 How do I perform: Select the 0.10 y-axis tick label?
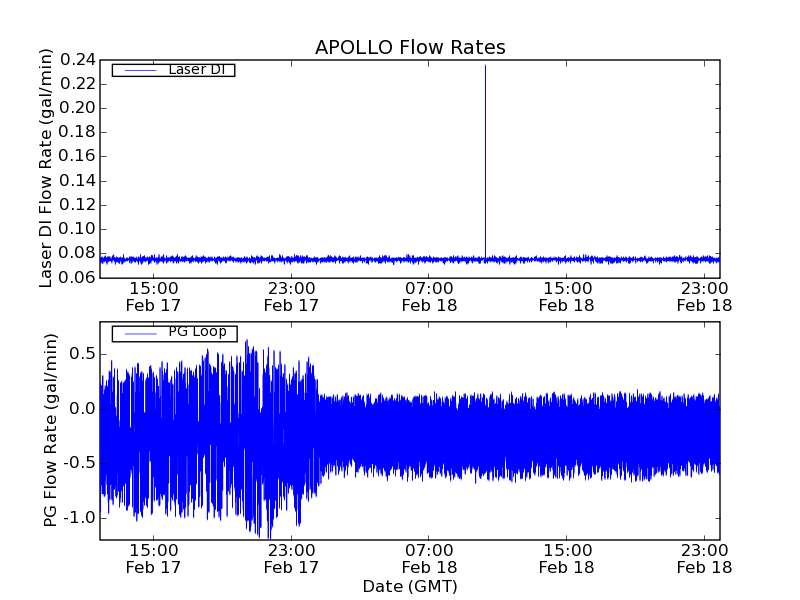click(x=78, y=229)
